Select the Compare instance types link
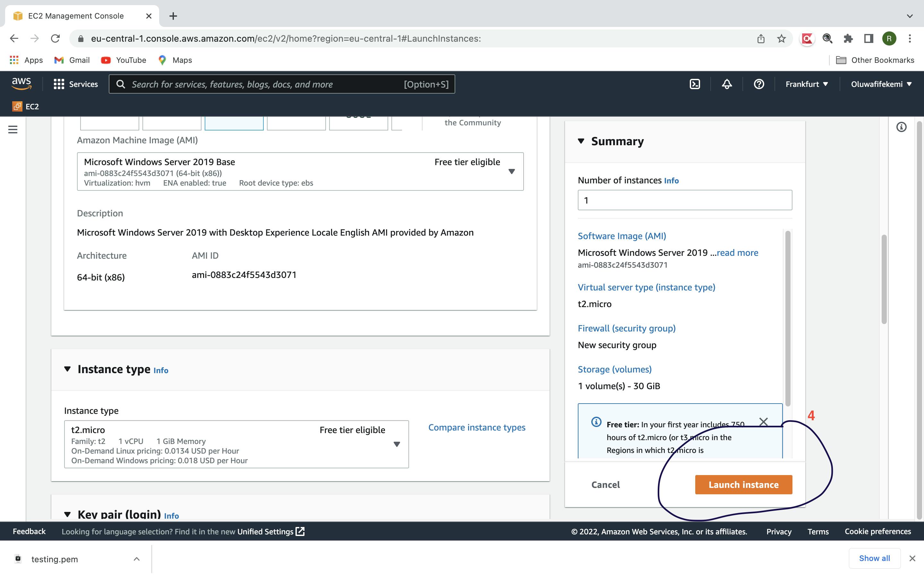This screenshot has height=577, width=924. (x=476, y=427)
